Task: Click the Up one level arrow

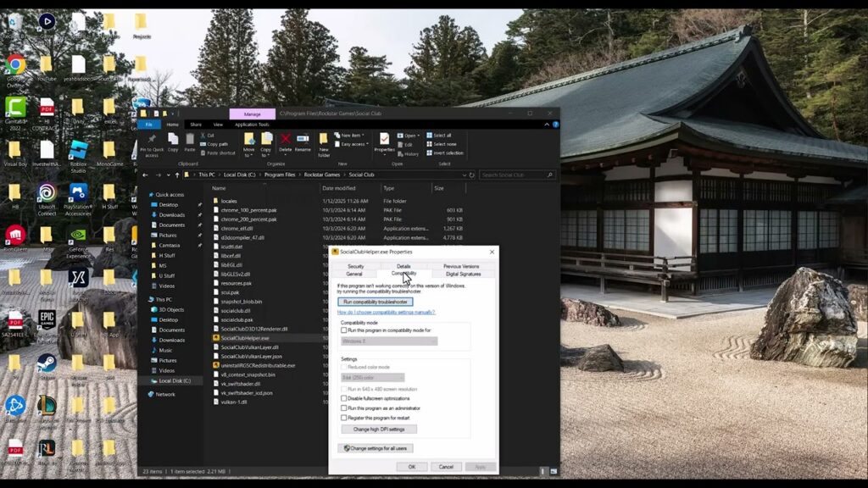Action: (x=177, y=175)
